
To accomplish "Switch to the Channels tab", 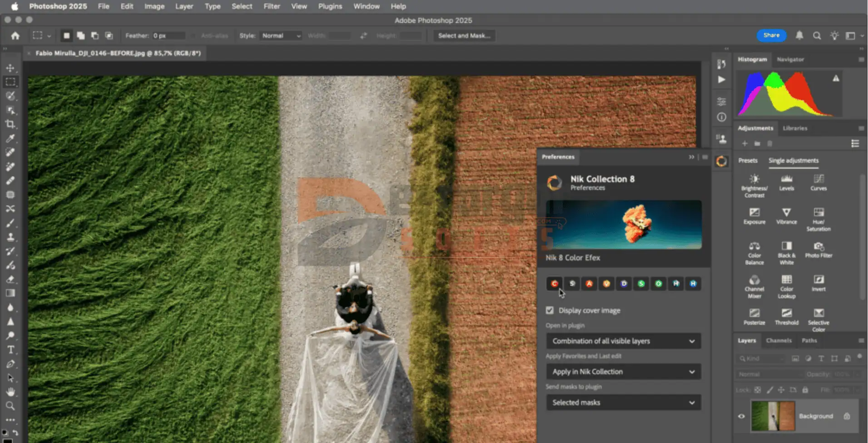I will click(779, 340).
